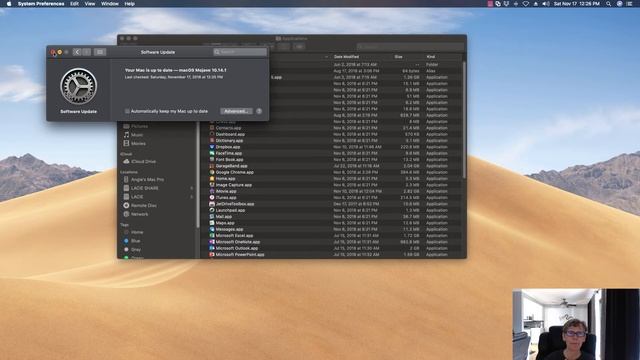
Task: Open the View menu
Action: click(x=90, y=4)
